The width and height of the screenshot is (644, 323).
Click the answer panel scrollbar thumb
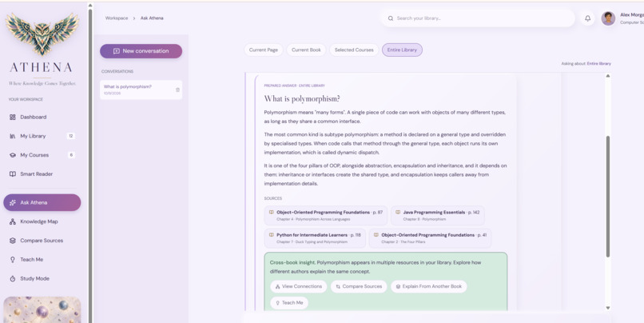click(608, 197)
